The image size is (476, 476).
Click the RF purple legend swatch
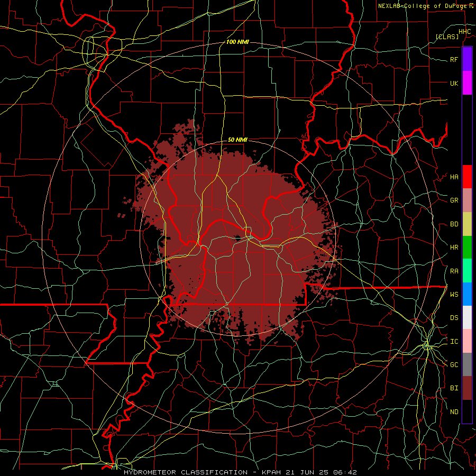tap(467, 59)
